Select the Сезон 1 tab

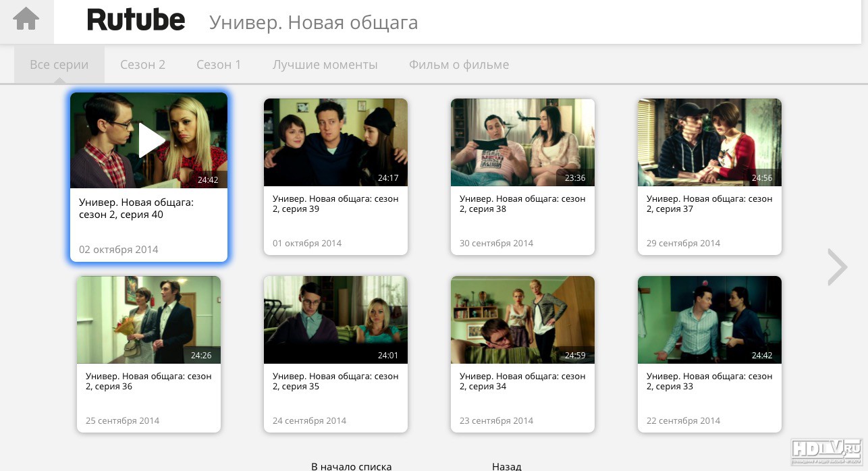point(219,65)
